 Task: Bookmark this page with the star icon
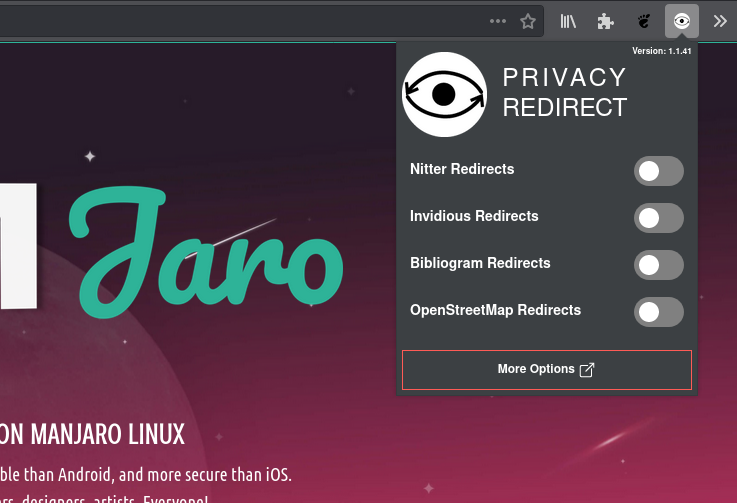tap(527, 20)
